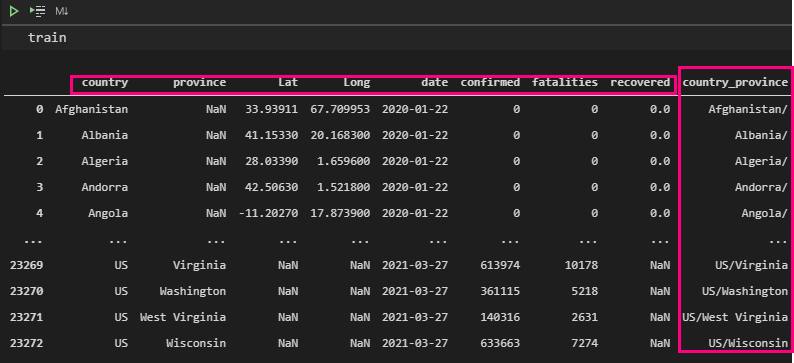Click the 'Afghanistan/' country_province cell
Screen dimensions: 794x363
[x=748, y=109]
